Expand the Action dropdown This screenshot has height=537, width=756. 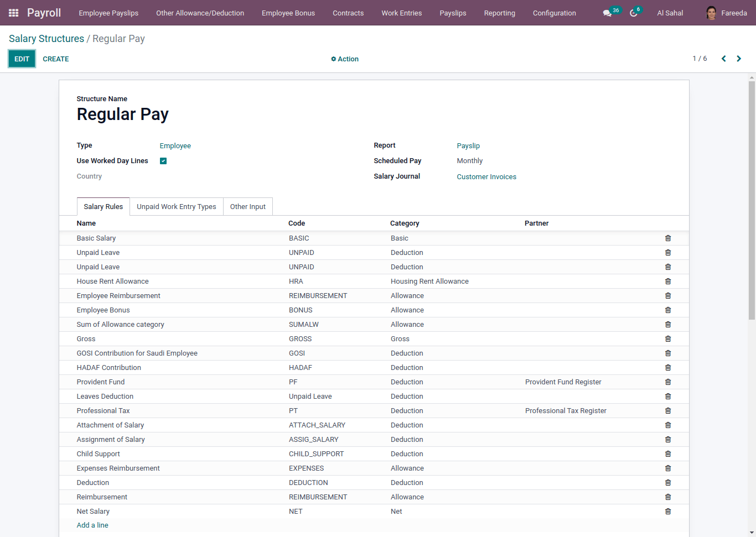(345, 59)
